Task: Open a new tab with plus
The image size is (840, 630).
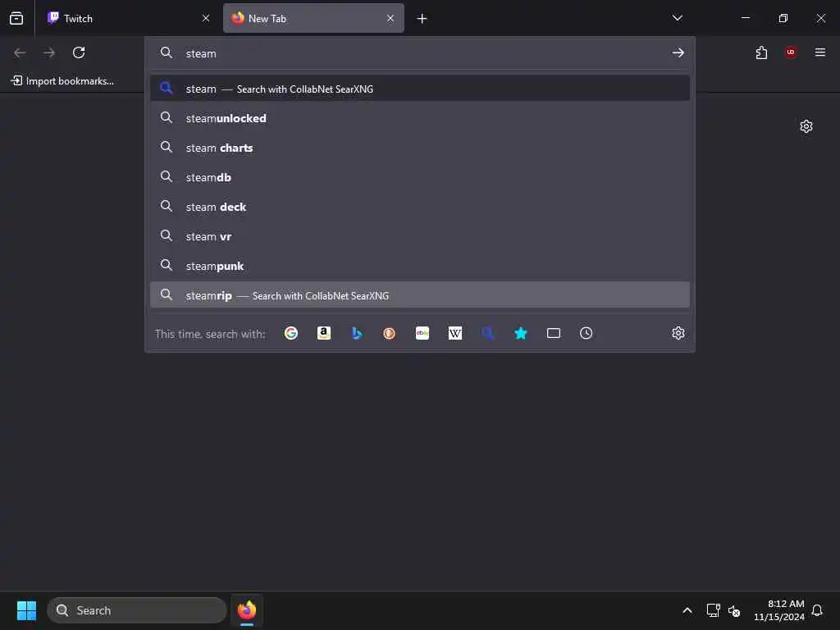Action: (422, 19)
